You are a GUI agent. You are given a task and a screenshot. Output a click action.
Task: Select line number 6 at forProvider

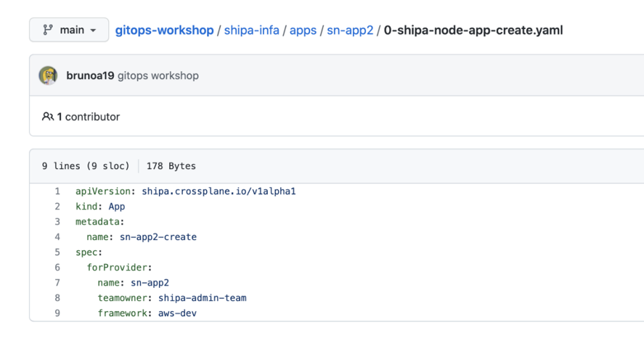click(57, 268)
